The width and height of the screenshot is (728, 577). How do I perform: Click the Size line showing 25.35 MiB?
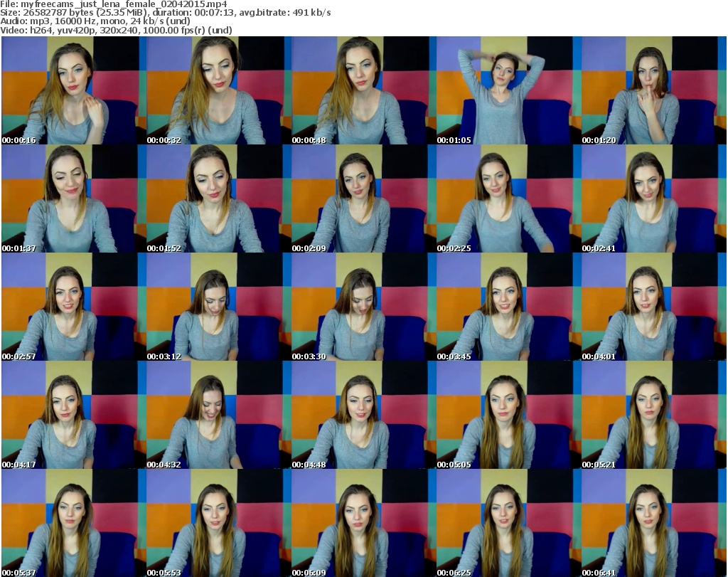point(165,13)
